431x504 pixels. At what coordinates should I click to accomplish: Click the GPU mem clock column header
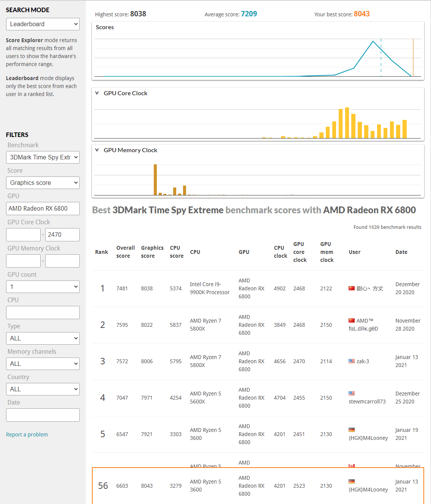(x=327, y=252)
